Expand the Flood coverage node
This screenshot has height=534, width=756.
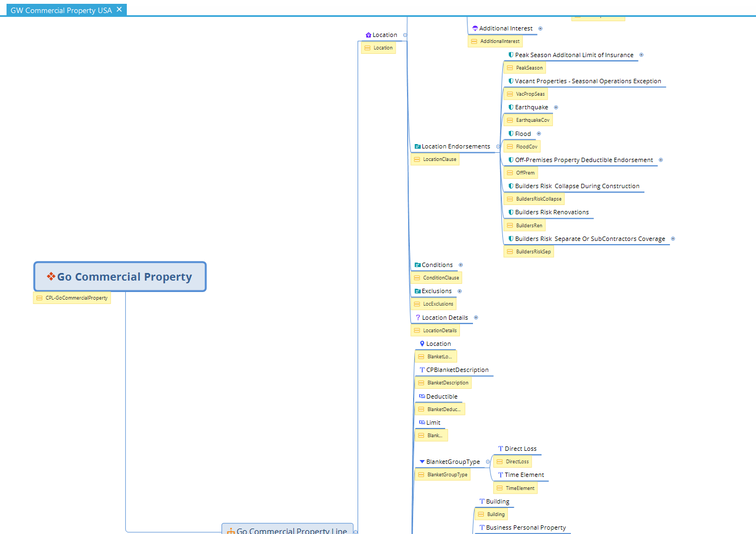click(x=539, y=134)
